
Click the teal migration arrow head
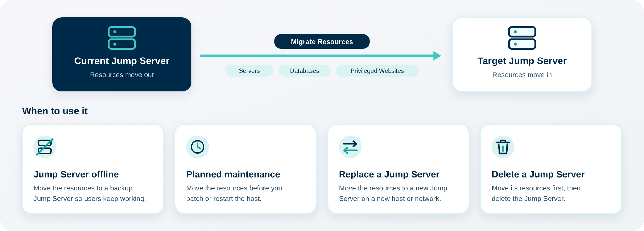(437, 56)
